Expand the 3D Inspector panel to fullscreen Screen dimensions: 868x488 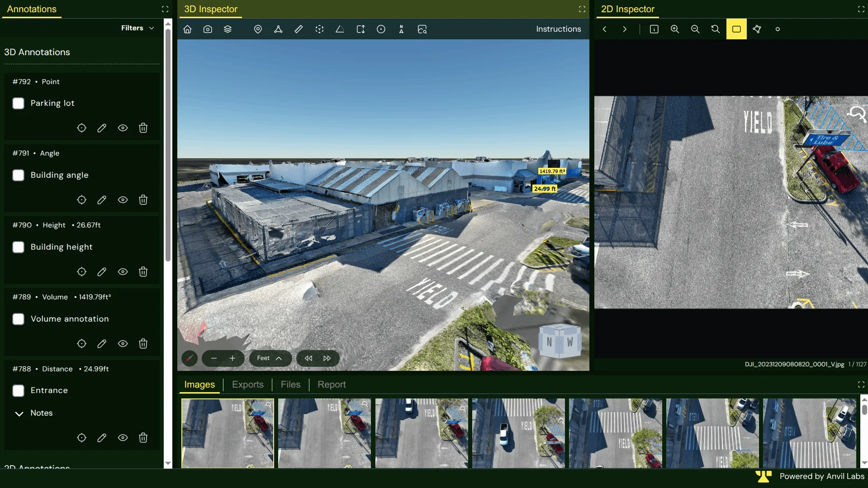pos(582,9)
